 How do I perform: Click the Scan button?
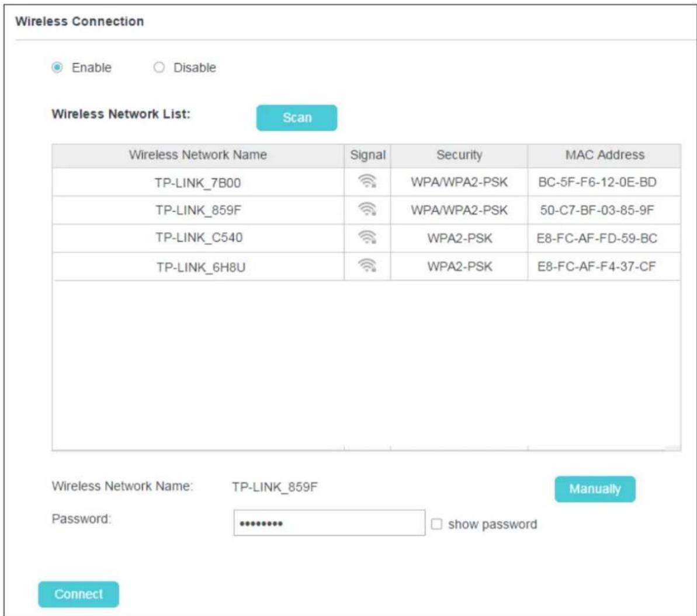coord(296,118)
